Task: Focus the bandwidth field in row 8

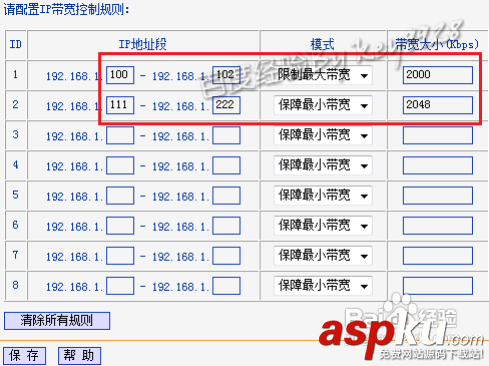Action: pyautogui.click(x=438, y=286)
